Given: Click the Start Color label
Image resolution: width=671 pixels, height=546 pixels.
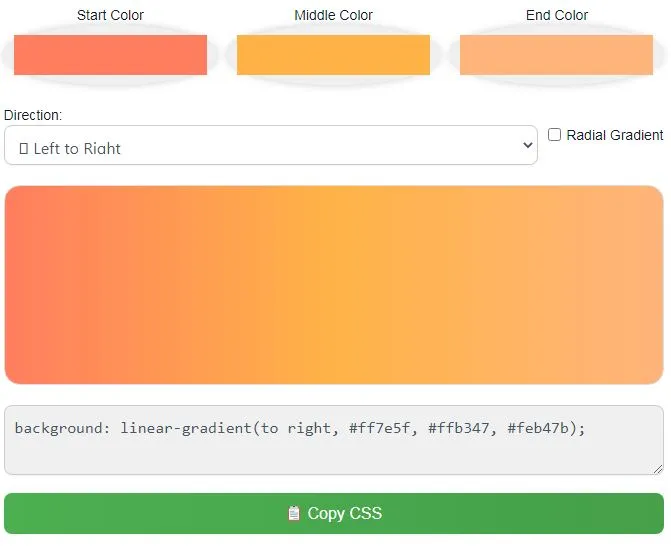Looking at the screenshot, I should pyautogui.click(x=110, y=15).
